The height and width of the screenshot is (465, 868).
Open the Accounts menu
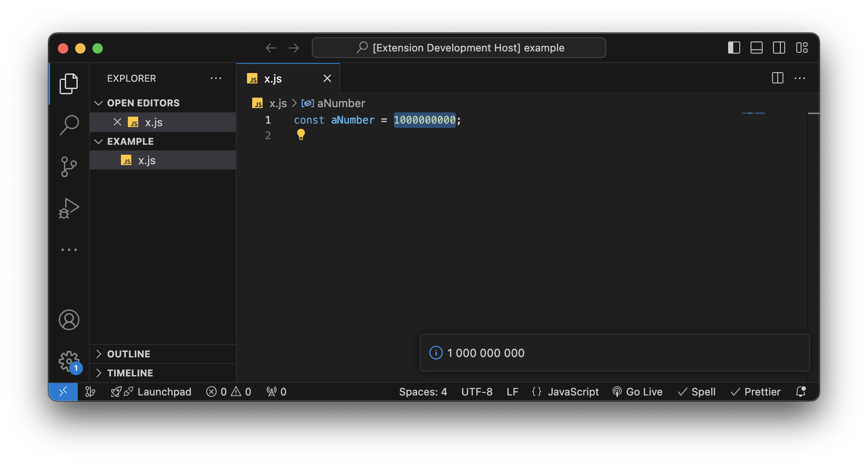pos(69,320)
